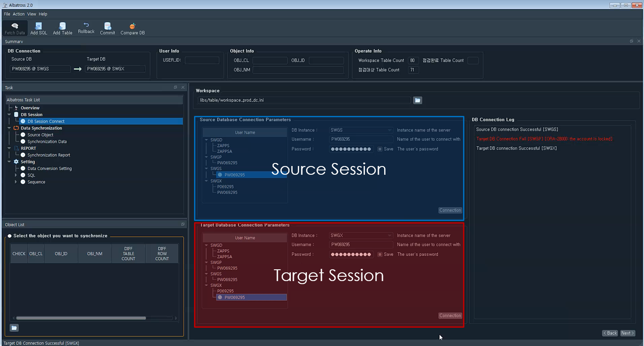Open the Action menu
Image resolution: width=644 pixels, height=346 pixels.
click(19, 14)
